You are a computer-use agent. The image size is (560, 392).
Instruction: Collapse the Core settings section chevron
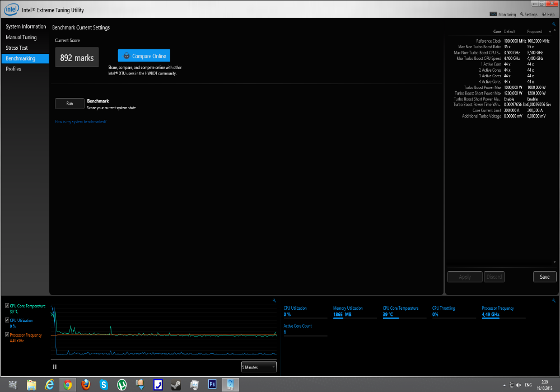(x=550, y=32)
